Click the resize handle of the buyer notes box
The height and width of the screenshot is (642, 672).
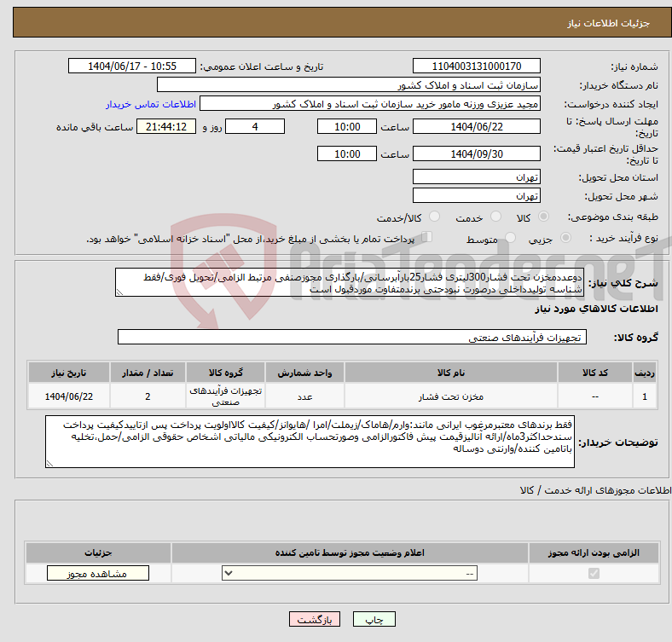(x=49, y=463)
